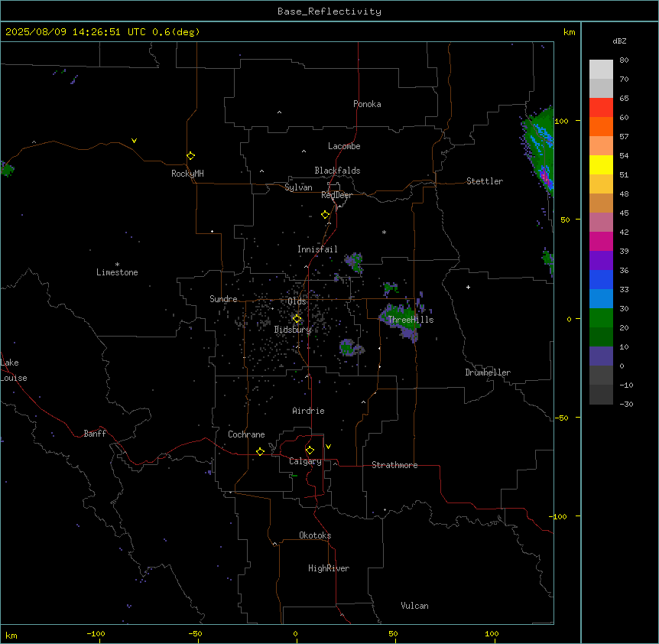Click the asterisk marker east of Innisfail
Viewport: 659px width, 644px height.
coord(384,232)
